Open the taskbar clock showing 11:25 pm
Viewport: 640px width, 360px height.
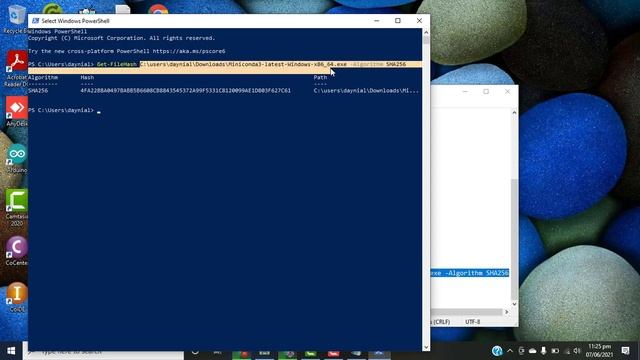click(x=599, y=351)
